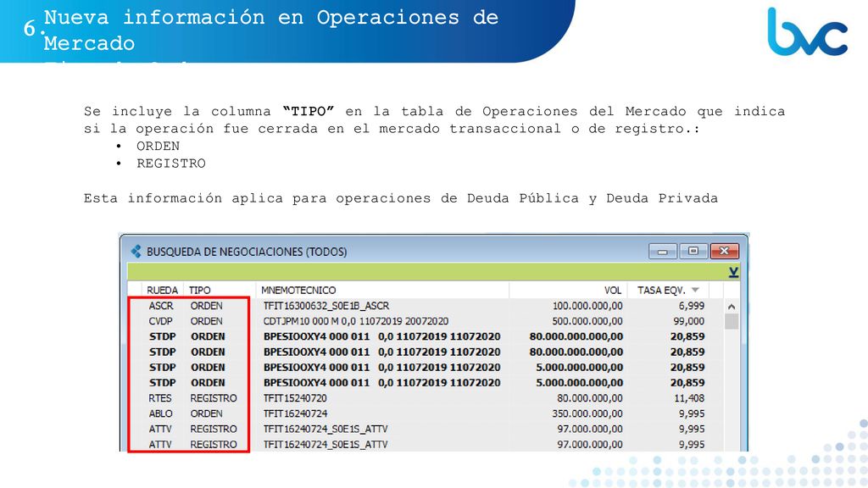Click rate value 6,999

(692, 305)
